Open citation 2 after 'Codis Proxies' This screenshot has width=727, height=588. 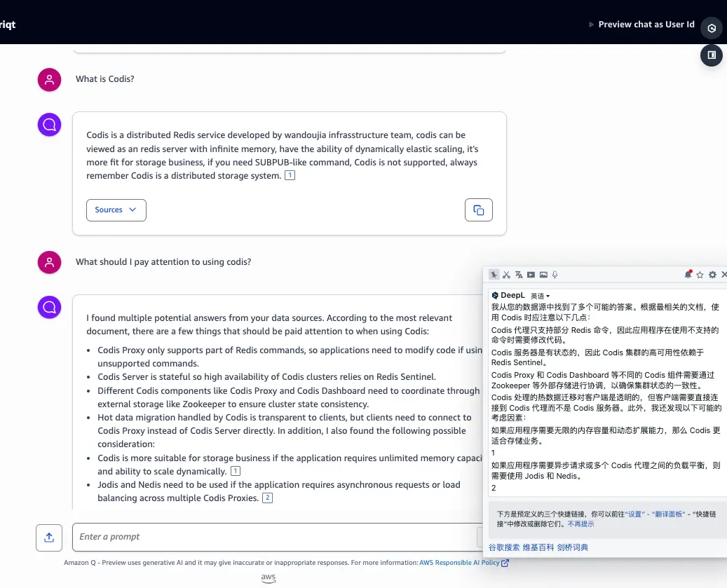pyautogui.click(x=268, y=498)
